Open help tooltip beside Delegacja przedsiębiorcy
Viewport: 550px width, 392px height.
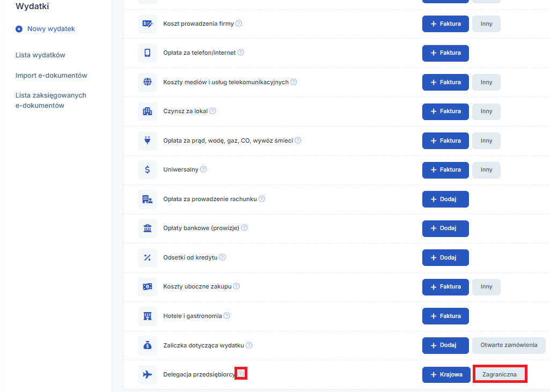point(241,374)
